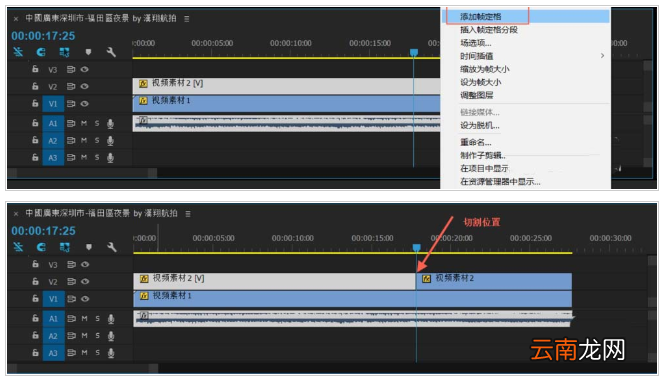Screen dimensions: 663x378
Task: Toggle lock on track V1 in lower timeline
Action: (x=36, y=299)
